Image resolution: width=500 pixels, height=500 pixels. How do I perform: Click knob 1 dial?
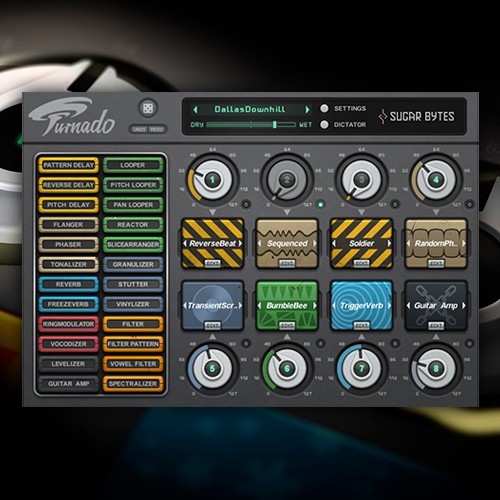click(212, 180)
